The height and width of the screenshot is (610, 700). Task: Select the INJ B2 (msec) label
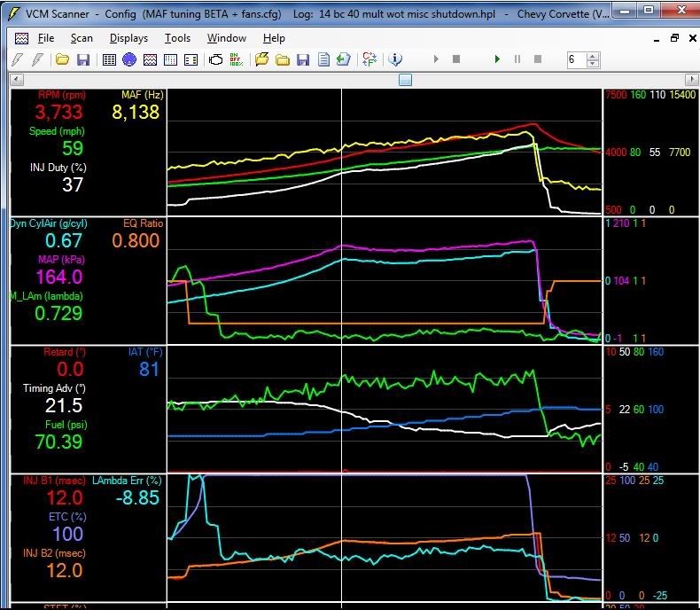point(54,553)
